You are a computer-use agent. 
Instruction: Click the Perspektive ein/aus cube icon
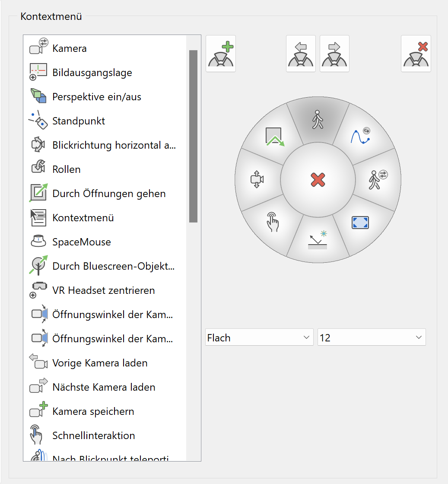38,96
